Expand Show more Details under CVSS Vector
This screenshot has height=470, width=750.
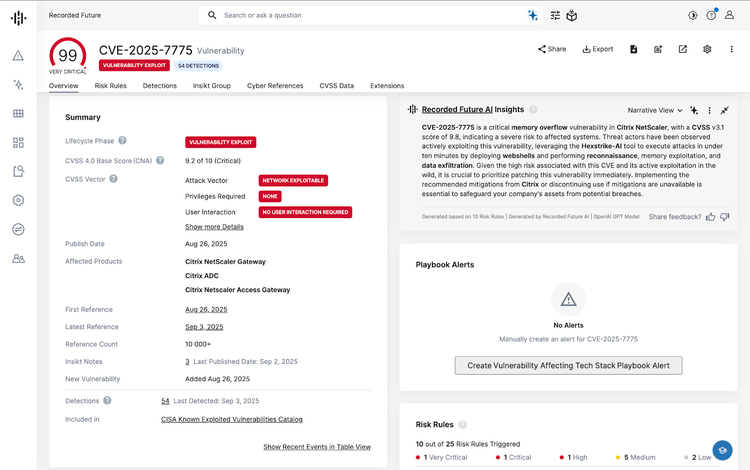[214, 227]
